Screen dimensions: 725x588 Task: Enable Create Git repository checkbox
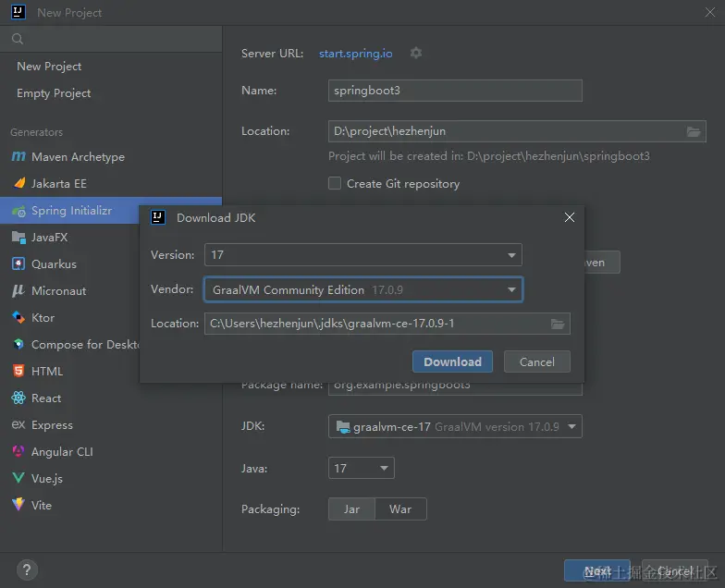click(335, 183)
